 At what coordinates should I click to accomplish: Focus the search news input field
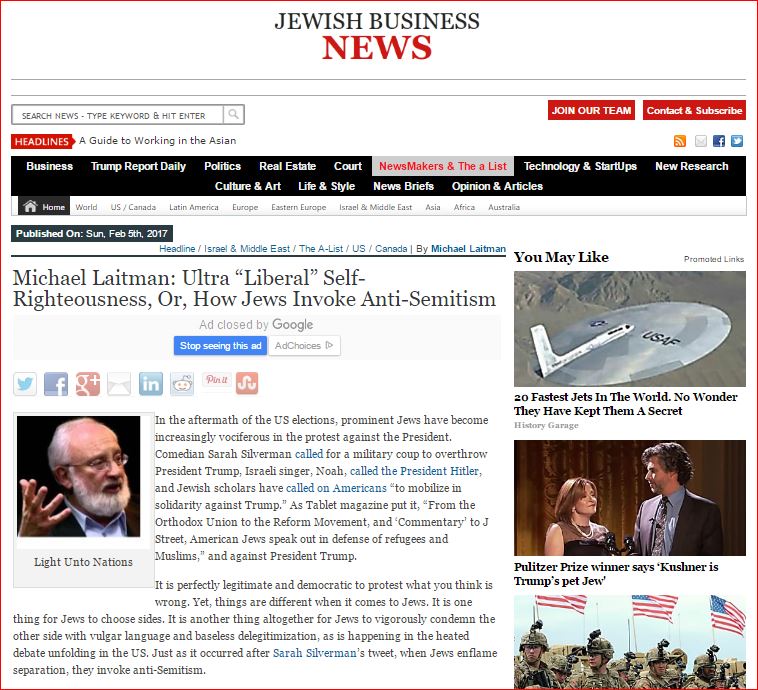click(117, 115)
